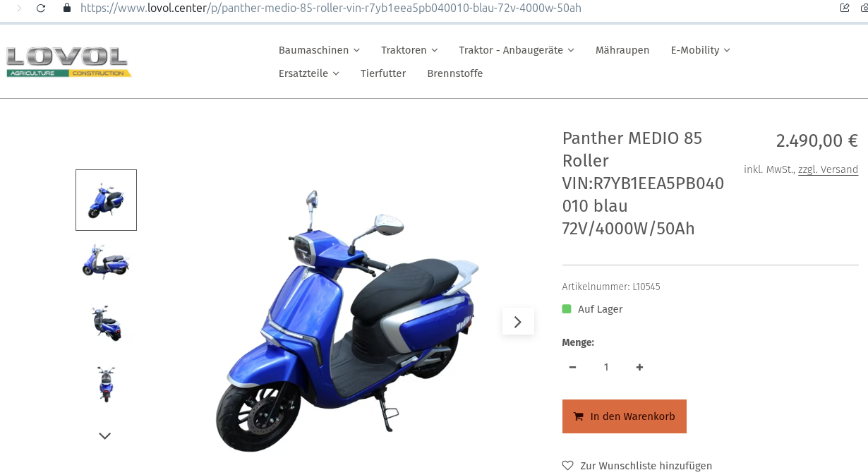The height and width of the screenshot is (475, 868).
Task: Click the LOVOL logo
Action: click(68, 62)
